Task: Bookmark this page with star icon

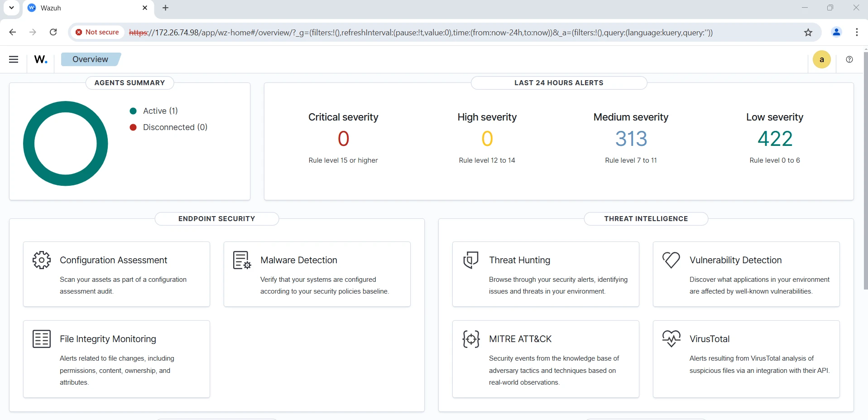Action: tap(808, 32)
